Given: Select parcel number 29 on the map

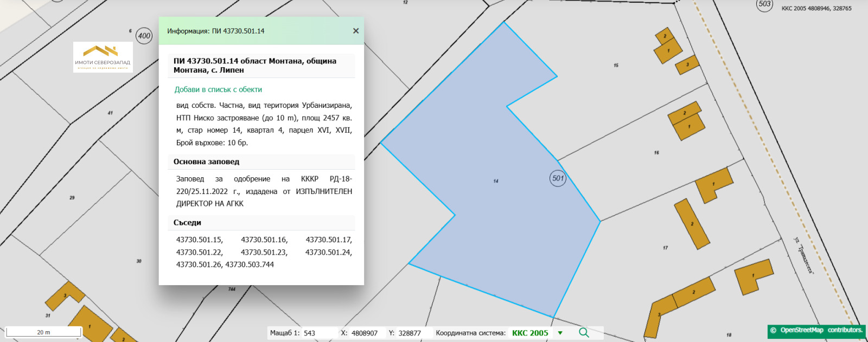Looking at the screenshot, I should [72, 198].
